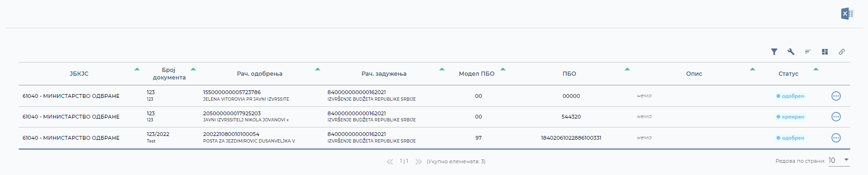Click the link chain icon

[842, 52]
